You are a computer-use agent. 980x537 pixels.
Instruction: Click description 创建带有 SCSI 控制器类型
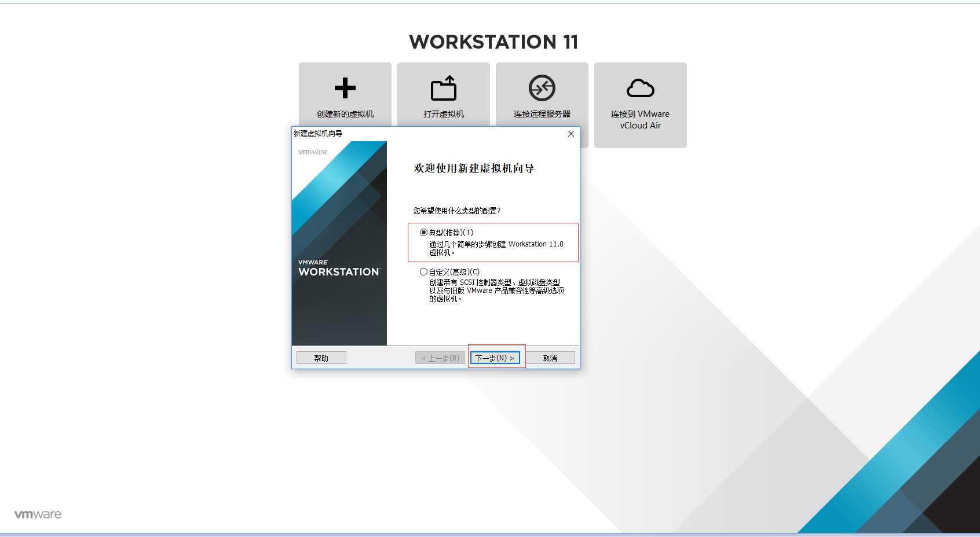pos(496,290)
